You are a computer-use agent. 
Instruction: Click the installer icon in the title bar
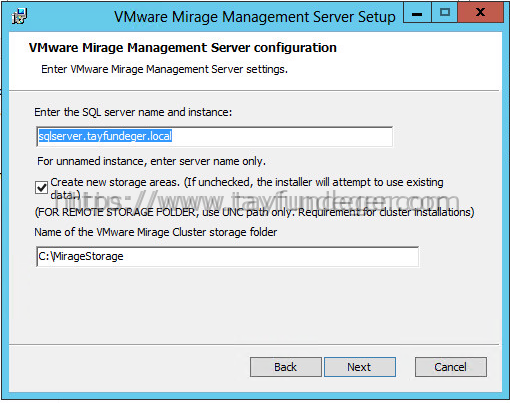coord(19,16)
